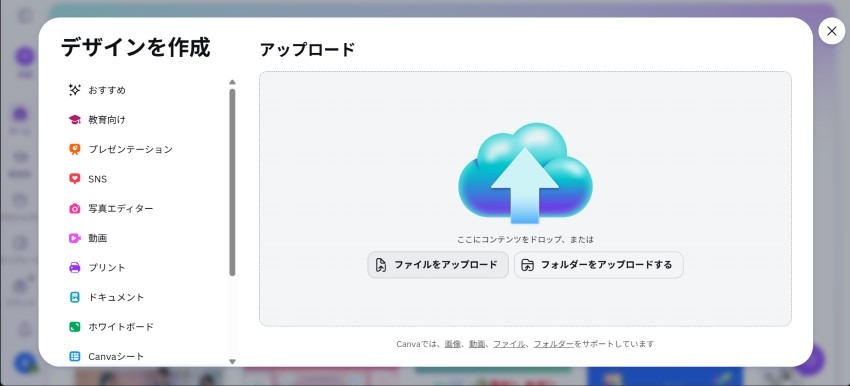
Task: Follow the ファイル link in footer
Action: tap(508, 344)
